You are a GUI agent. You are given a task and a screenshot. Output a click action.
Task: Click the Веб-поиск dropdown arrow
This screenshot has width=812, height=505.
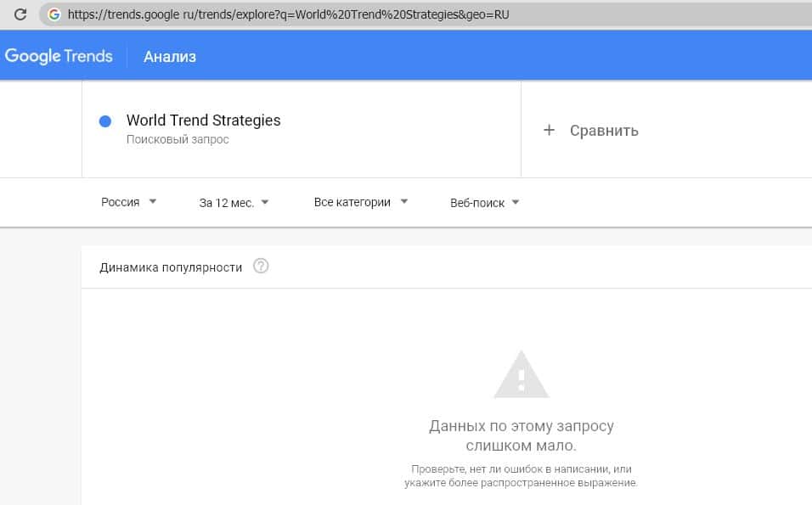516,203
